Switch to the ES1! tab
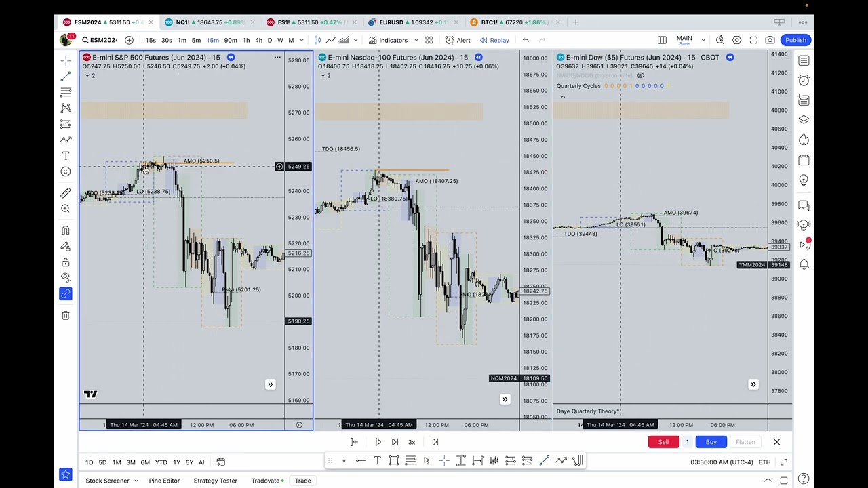The image size is (868, 488). click(311, 22)
